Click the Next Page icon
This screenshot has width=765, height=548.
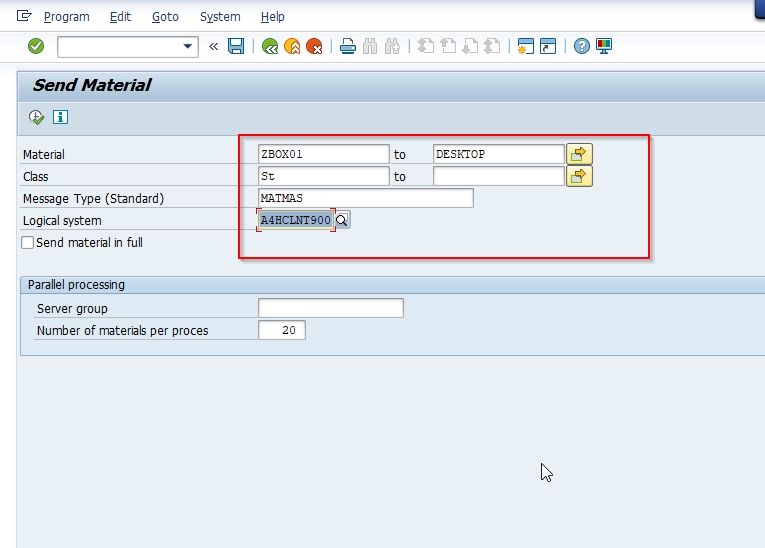pos(470,46)
